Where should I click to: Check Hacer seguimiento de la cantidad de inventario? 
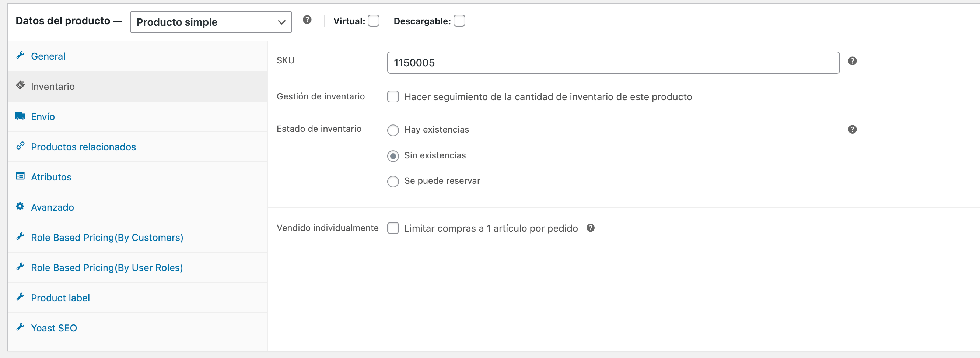coord(393,96)
